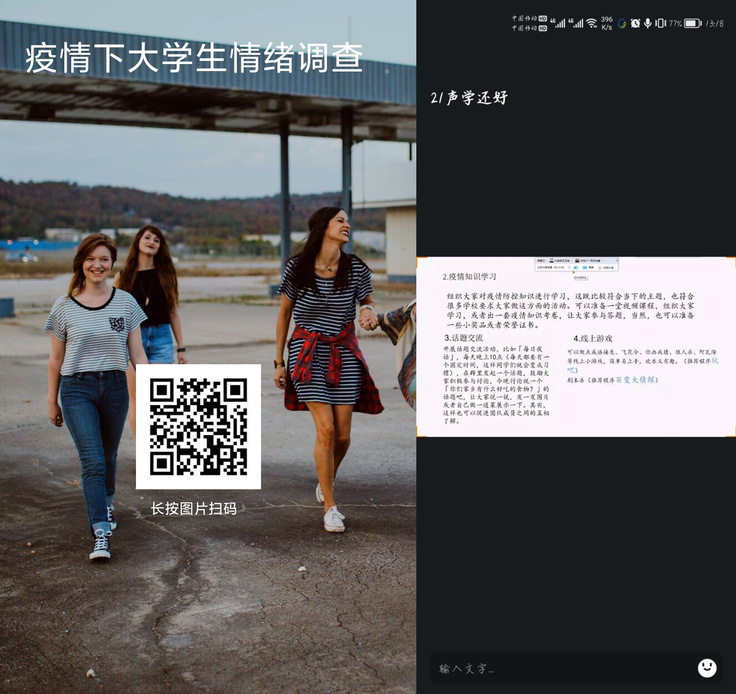Screen dimensions: 736x694
Task: Click the 疫情下大学生情绪调查 title
Action: [x=193, y=57]
